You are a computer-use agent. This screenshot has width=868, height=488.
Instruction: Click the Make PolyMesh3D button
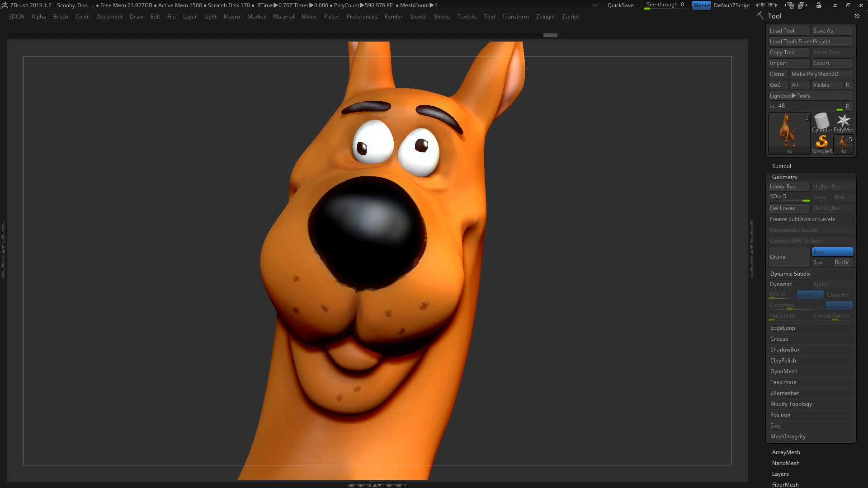coord(821,74)
